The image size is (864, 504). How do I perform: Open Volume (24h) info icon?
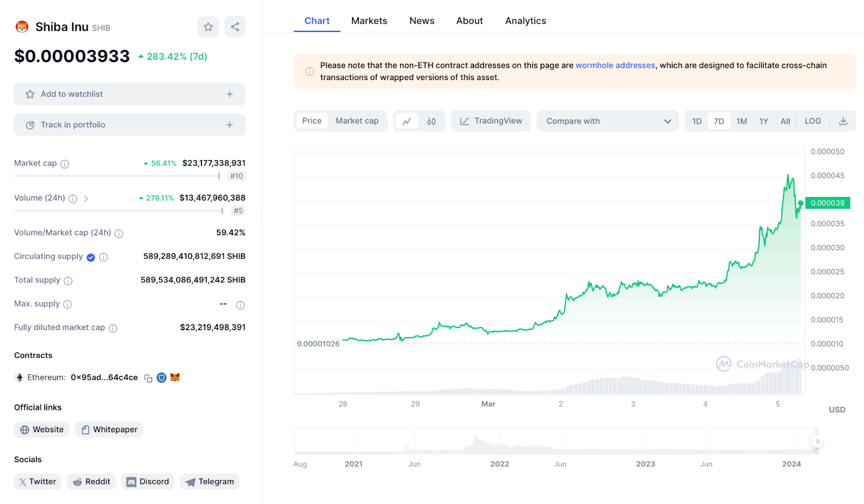point(73,199)
